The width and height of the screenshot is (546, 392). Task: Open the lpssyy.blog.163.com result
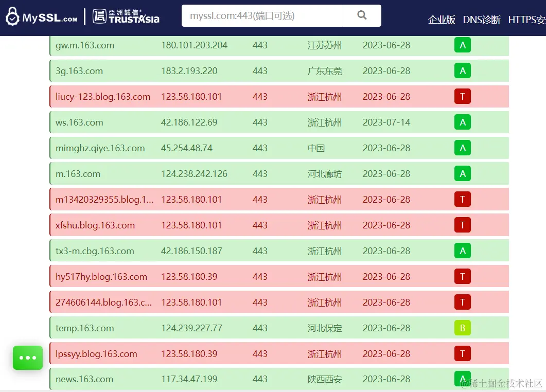[96, 354]
